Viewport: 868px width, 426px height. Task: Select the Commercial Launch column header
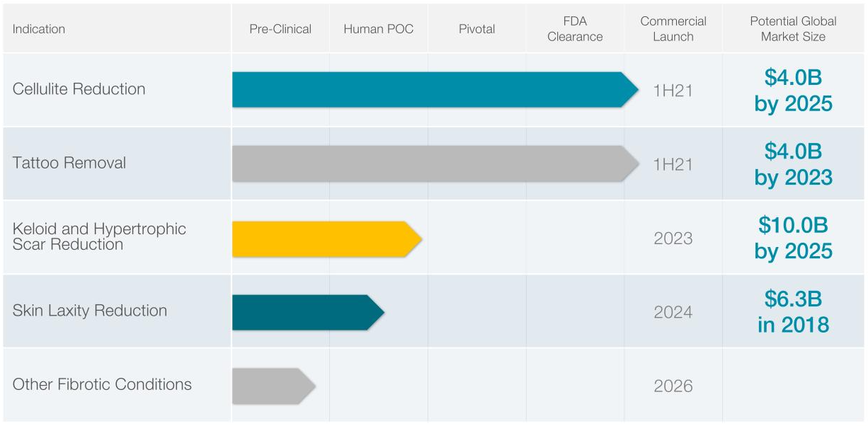(673, 29)
